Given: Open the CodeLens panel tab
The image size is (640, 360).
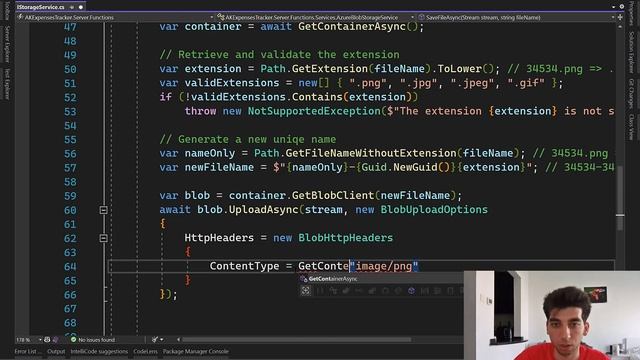Looking at the screenshot, I should (145, 351).
